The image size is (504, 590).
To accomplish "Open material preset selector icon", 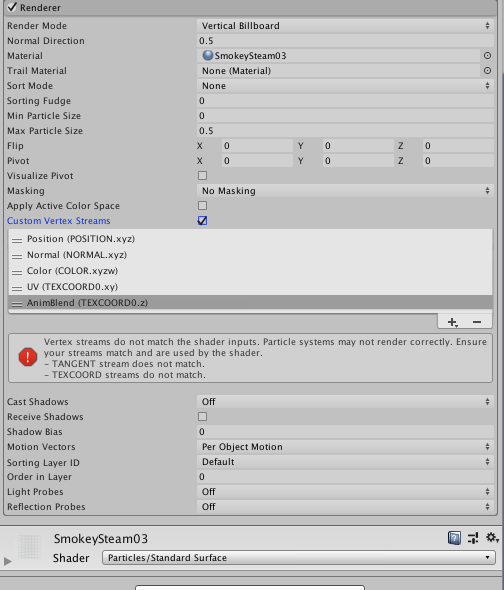I will (x=473, y=538).
